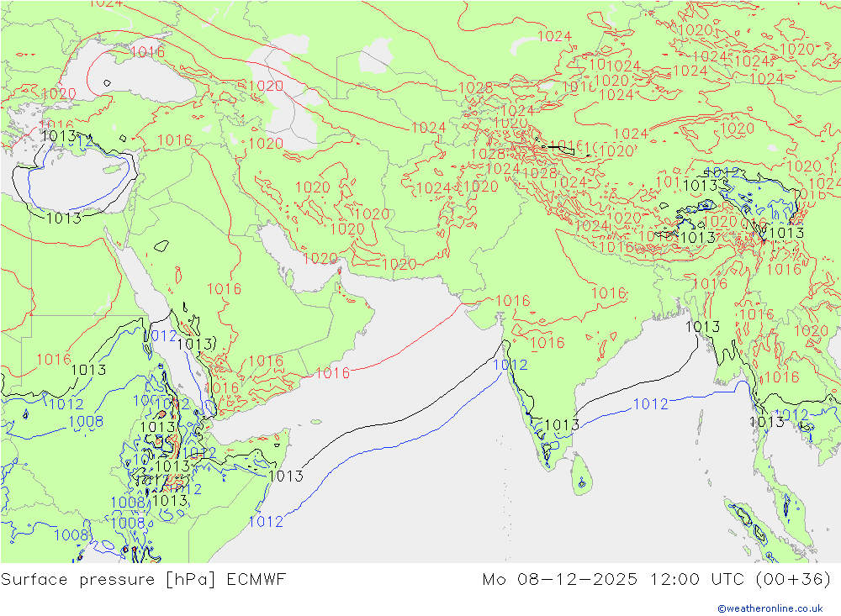The height and width of the screenshot is (616, 841).
Task: Click the 1013 label near Bangladesh coast
Action: pos(702,327)
